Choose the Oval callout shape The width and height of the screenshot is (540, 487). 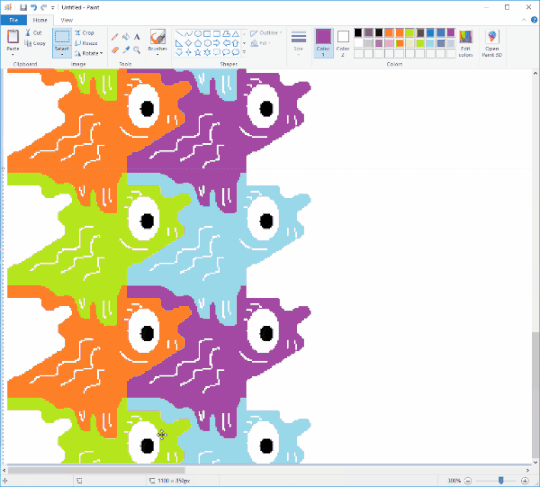click(226, 52)
